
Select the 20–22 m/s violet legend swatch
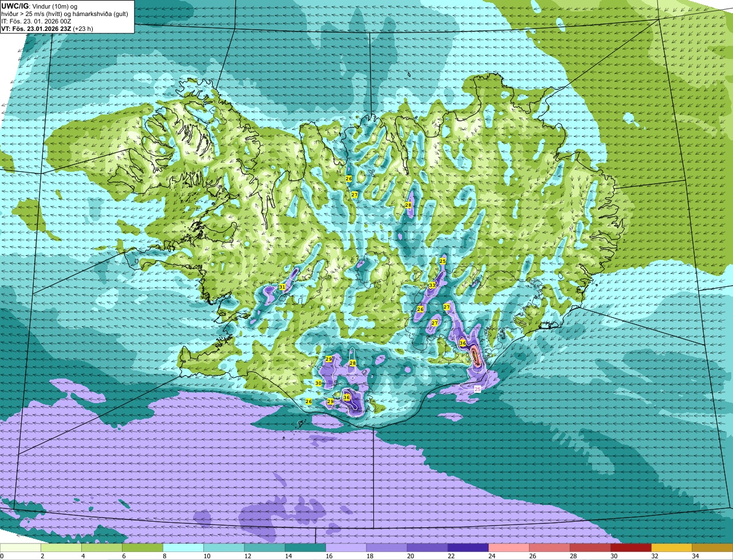tap(427, 547)
